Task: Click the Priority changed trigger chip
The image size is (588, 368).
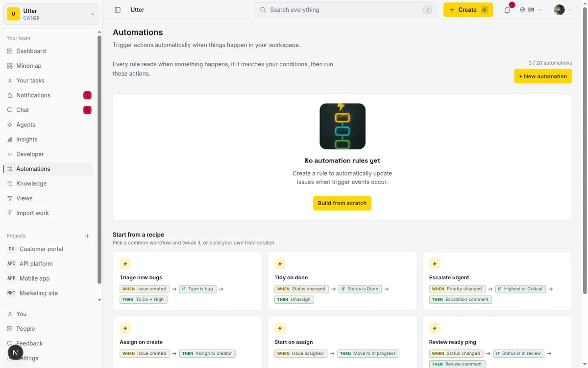Action: pos(457,289)
